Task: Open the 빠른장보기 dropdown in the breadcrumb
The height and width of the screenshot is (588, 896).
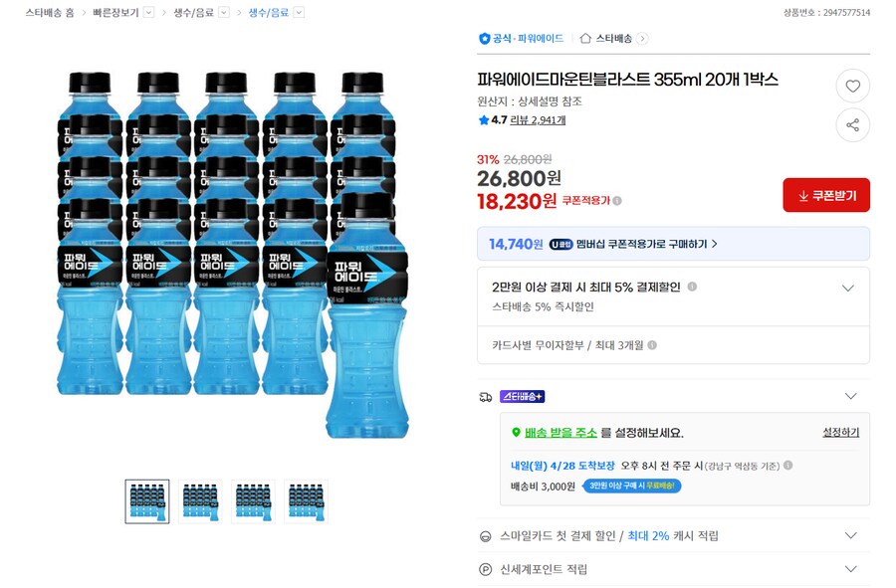Action: tap(148, 13)
